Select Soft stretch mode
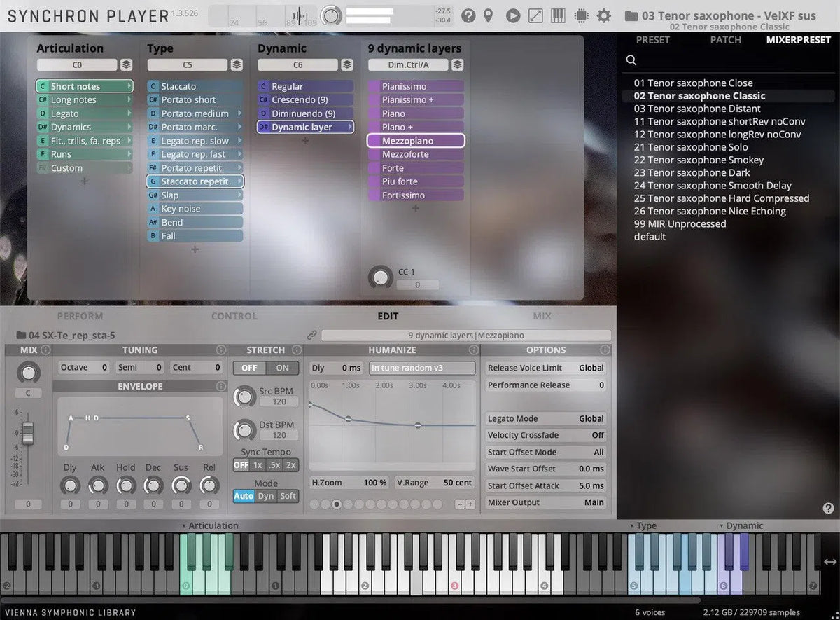This screenshot has height=620, width=840. (288, 496)
